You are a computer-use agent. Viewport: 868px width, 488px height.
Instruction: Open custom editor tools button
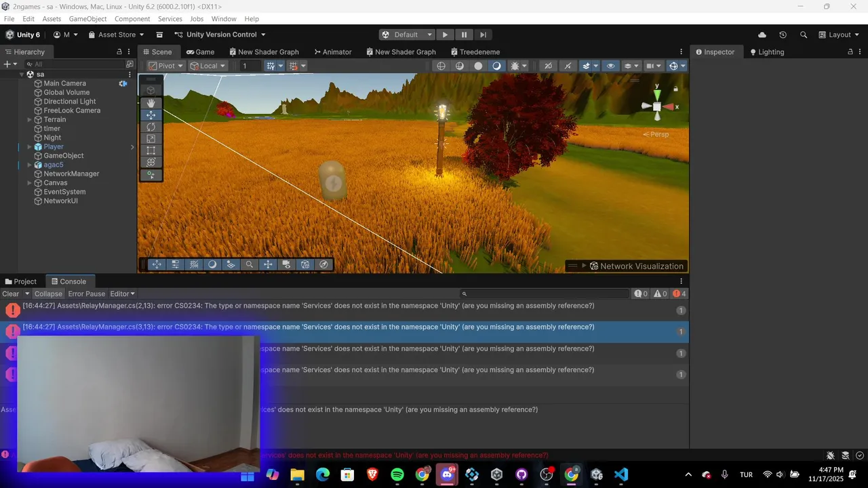pos(151,176)
